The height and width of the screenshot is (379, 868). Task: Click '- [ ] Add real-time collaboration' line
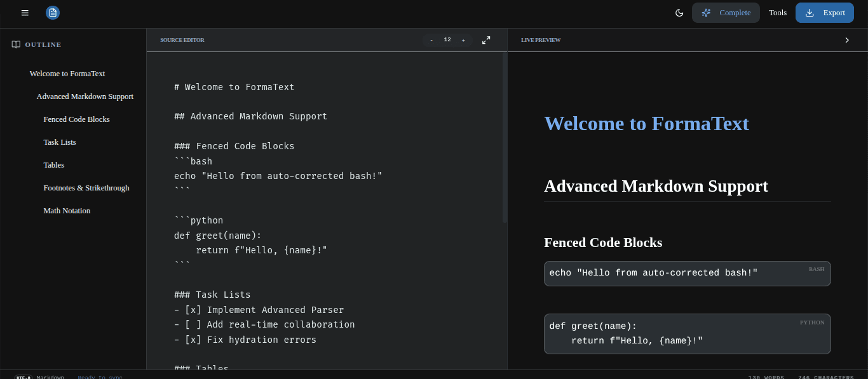(x=264, y=324)
